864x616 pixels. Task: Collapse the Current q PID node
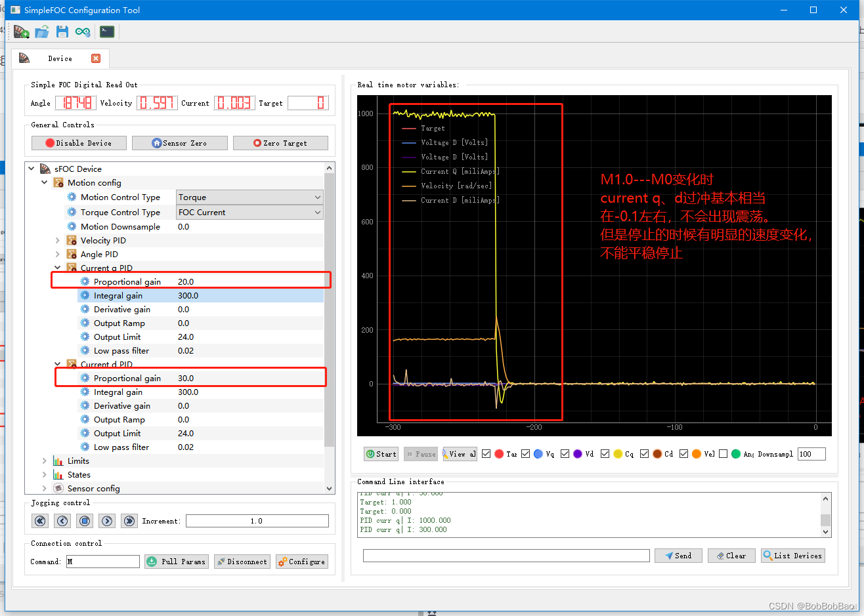(57, 268)
